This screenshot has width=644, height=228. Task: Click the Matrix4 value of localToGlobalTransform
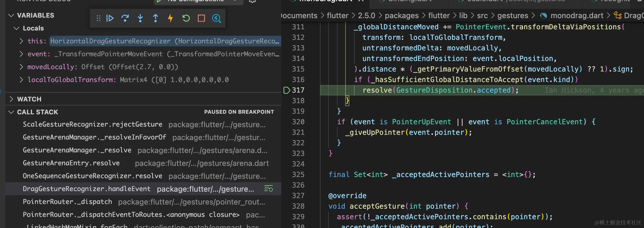(174, 80)
